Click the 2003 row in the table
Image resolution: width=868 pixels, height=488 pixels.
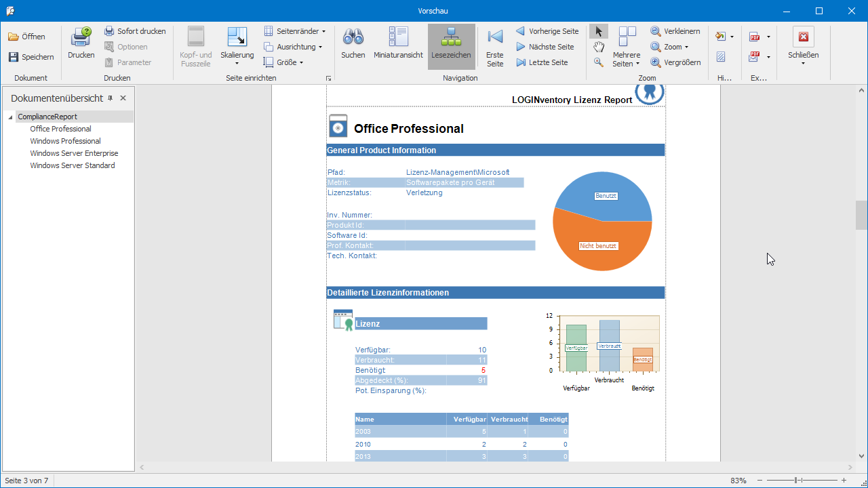pyautogui.click(x=461, y=432)
